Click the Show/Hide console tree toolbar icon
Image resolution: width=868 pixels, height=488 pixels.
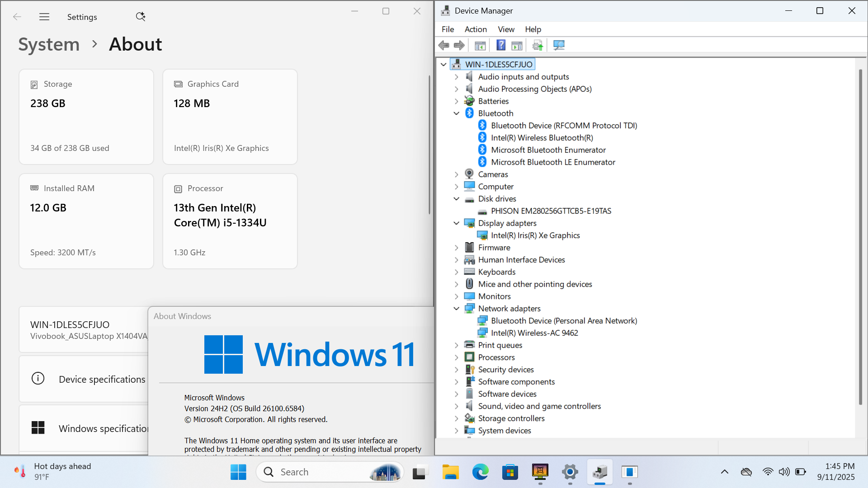click(480, 45)
